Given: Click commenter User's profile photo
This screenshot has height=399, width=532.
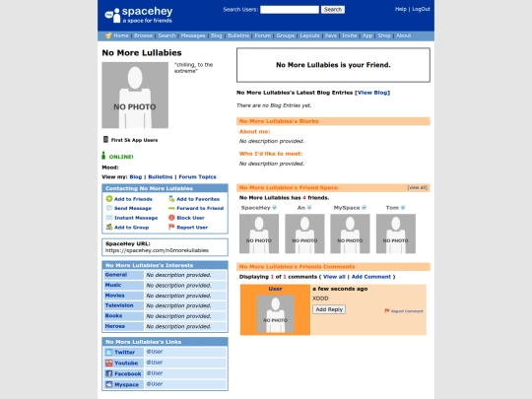Looking at the screenshot, I should pyautogui.click(x=275, y=313).
